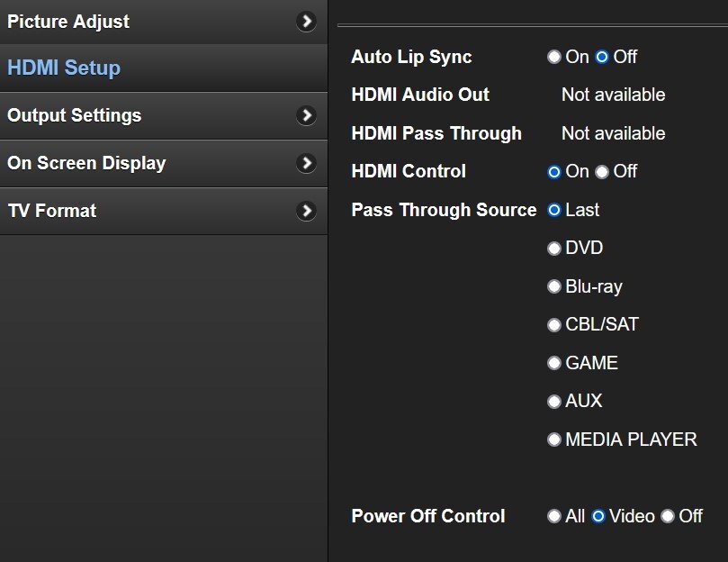Screen dimensions: 728x562
Task: Select MEDIA PLAYER as Pass Through Source
Action: pos(554,440)
